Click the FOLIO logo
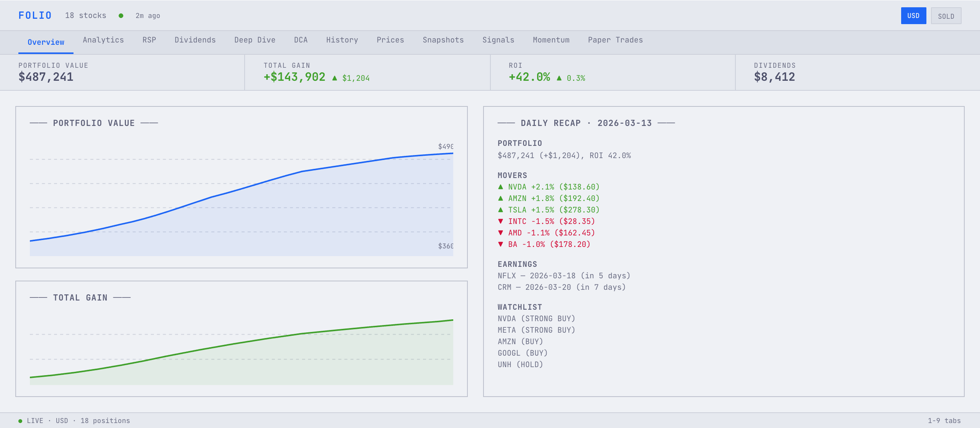 (35, 15)
